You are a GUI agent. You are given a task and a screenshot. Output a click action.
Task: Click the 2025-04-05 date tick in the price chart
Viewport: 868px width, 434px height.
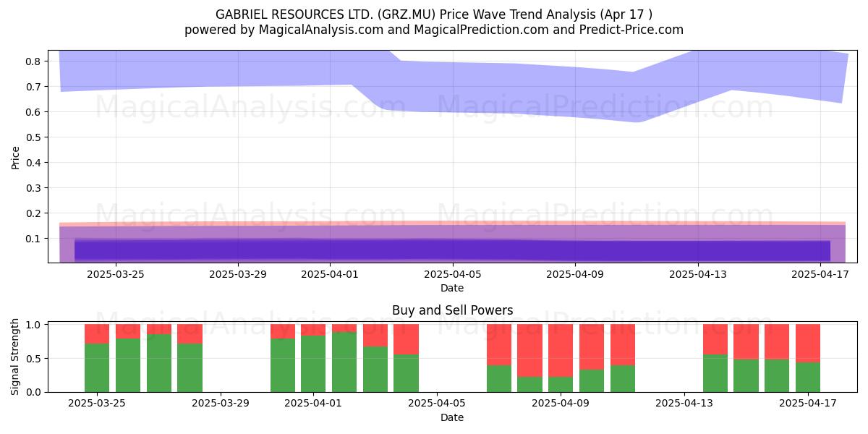click(x=453, y=274)
